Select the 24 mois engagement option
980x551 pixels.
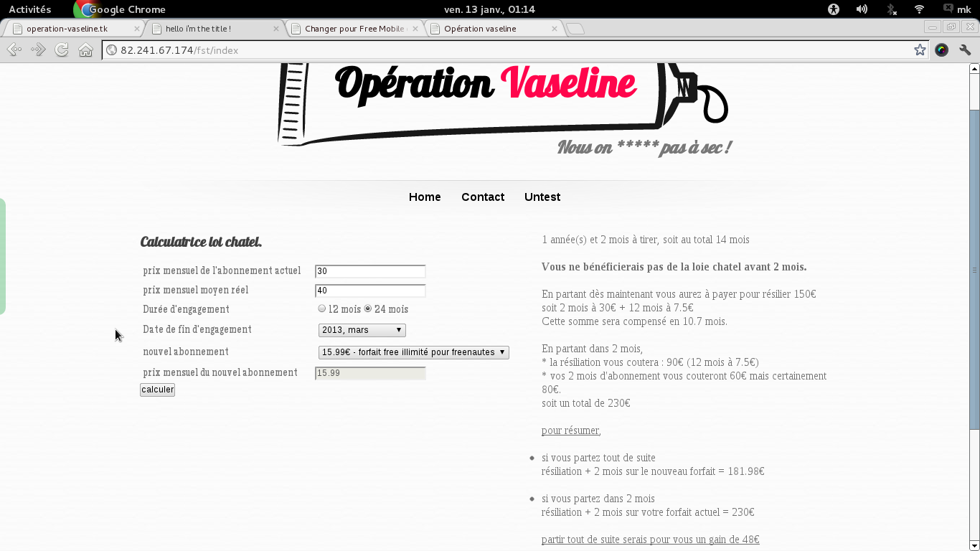pos(368,309)
